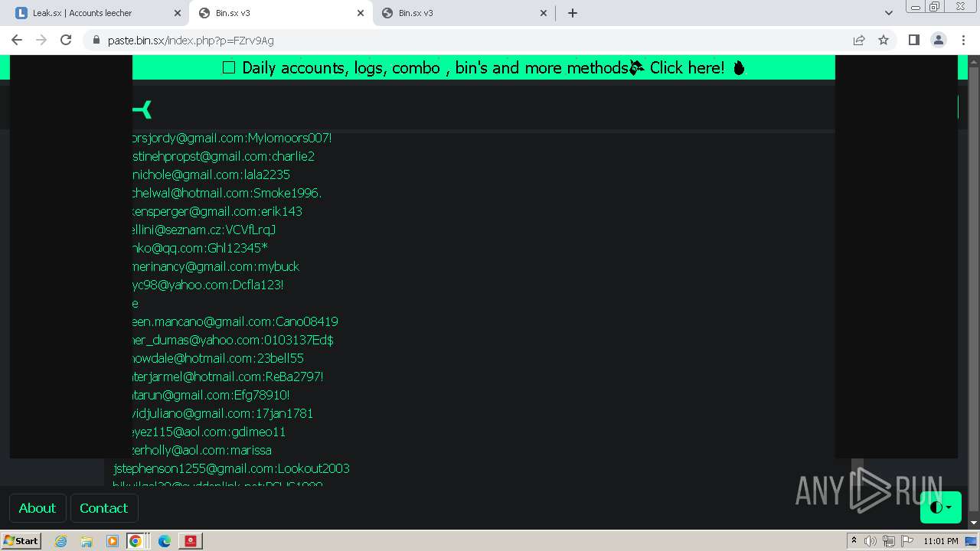Viewport: 980px width, 551px height.
Task: Open the Contact page
Action: pyautogui.click(x=103, y=508)
